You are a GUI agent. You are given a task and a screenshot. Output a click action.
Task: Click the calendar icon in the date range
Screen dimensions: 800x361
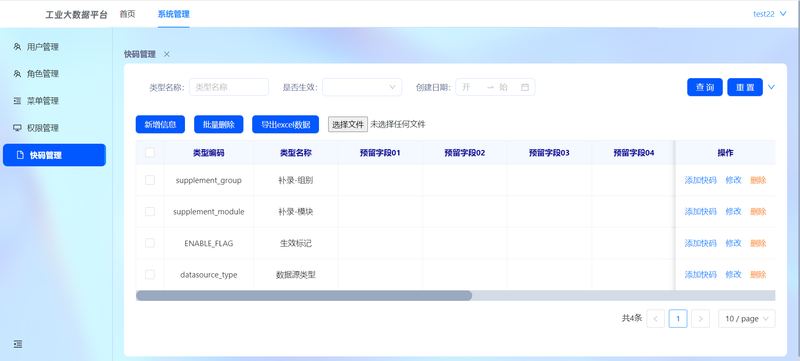point(524,87)
